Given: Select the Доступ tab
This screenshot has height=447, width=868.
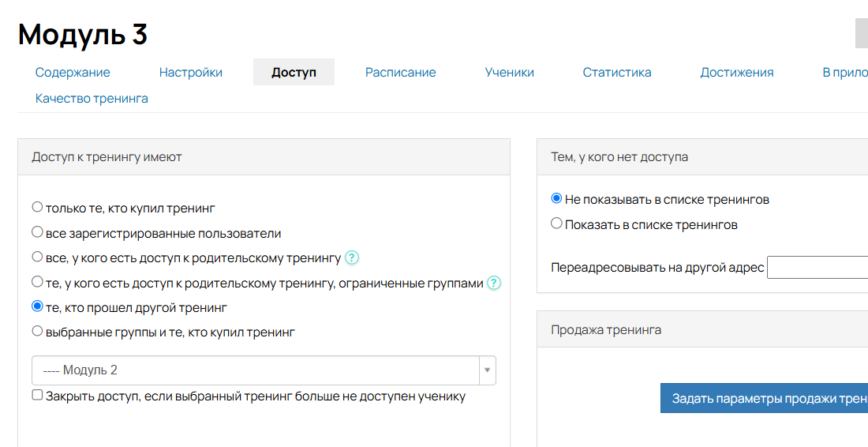Looking at the screenshot, I should point(294,73).
